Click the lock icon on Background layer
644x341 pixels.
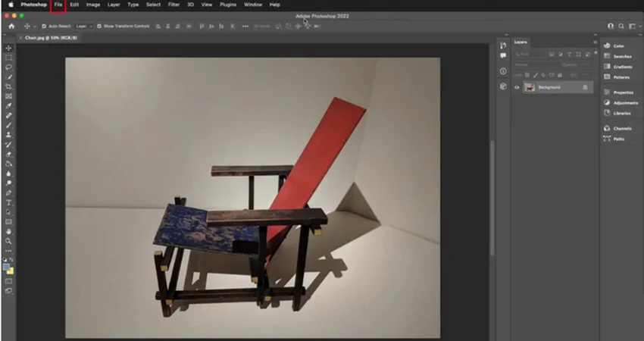585,87
